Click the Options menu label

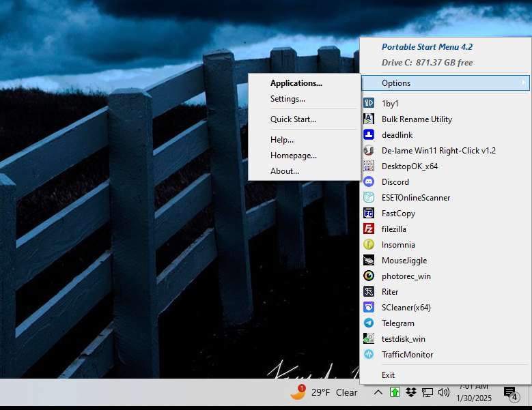click(x=396, y=83)
